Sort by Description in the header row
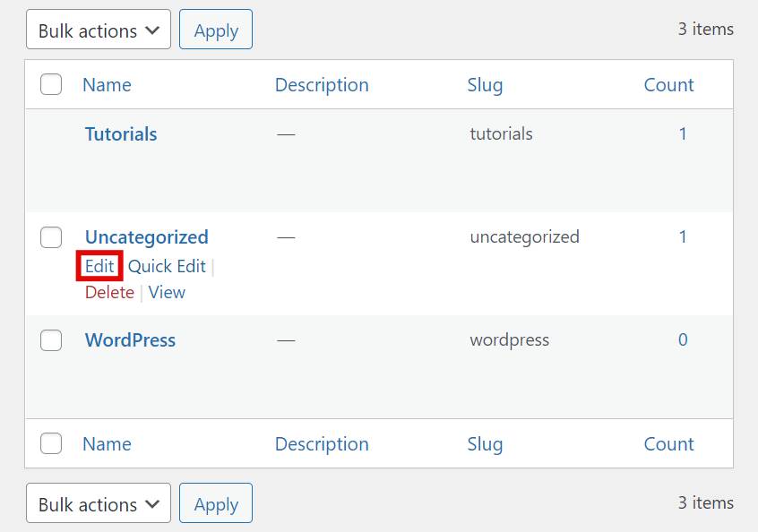This screenshot has width=758, height=532. tap(322, 85)
